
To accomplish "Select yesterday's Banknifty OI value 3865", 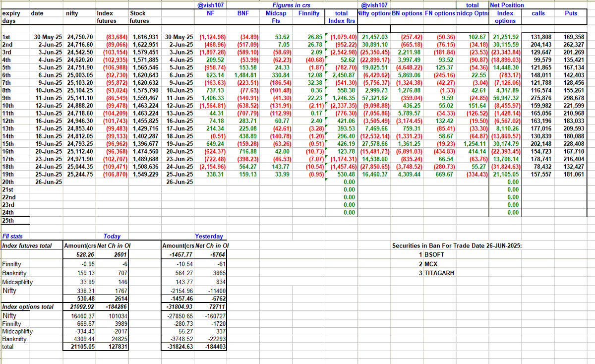I will coord(219,272).
